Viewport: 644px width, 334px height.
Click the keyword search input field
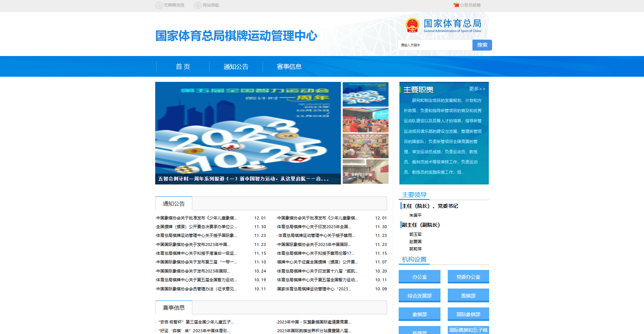point(435,45)
